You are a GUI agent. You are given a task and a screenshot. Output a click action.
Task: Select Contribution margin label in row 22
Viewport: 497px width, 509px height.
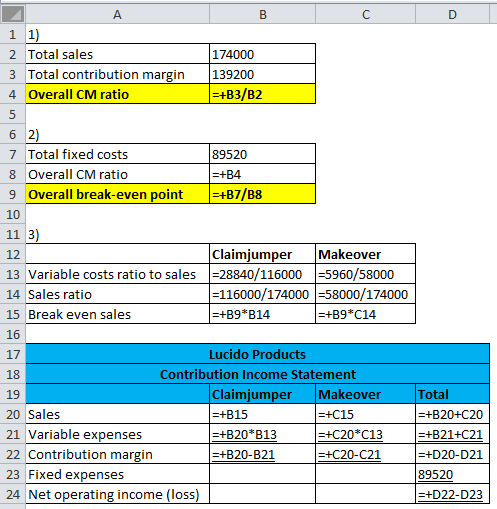[x=118, y=454]
